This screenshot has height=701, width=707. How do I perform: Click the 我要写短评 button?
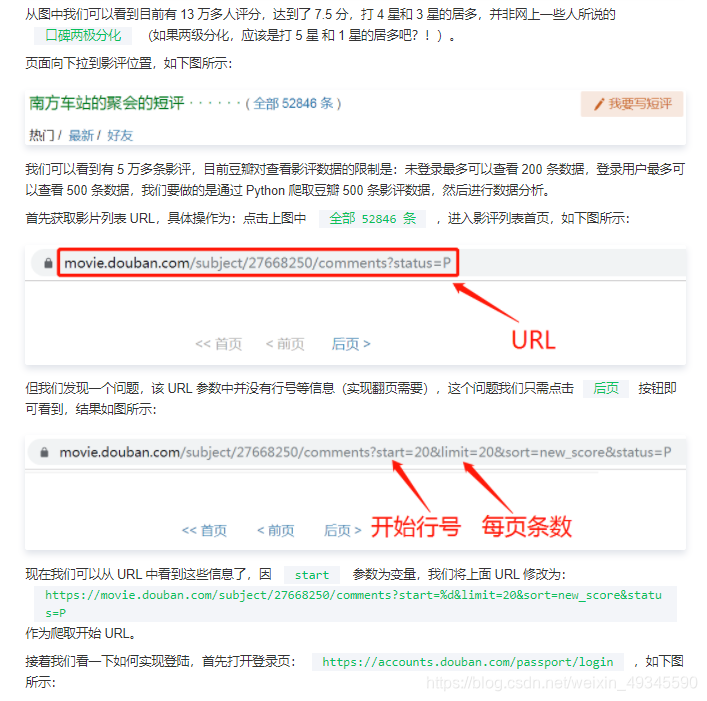[632, 104]
